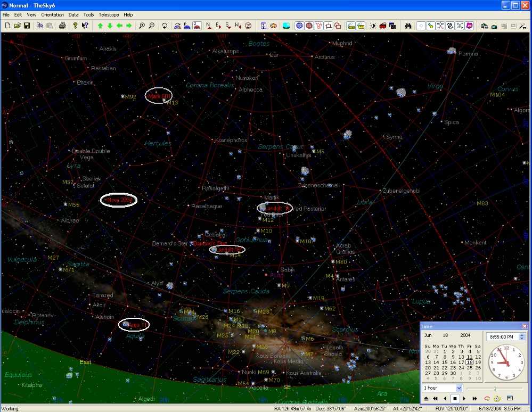Click the Find binoculars toolbar icon
This screenshot has height=412, width=532.
point(408,26)
